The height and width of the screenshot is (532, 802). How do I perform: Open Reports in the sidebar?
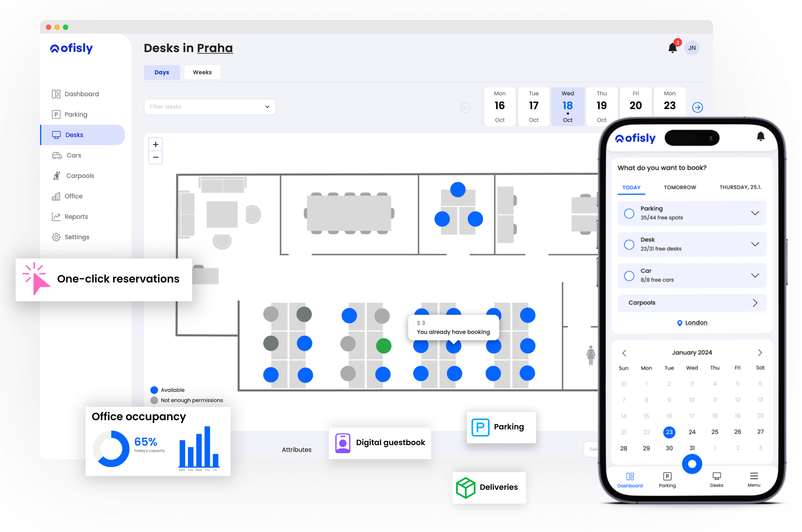[x=76, y=217]
